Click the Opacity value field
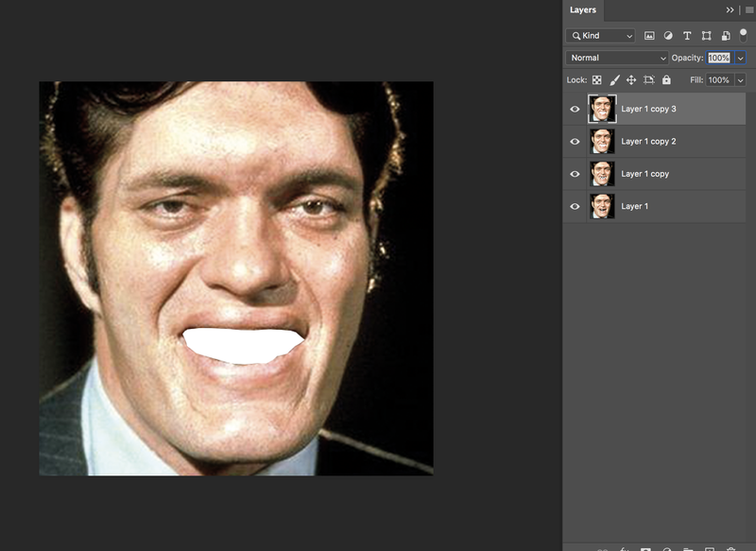This screenshot has height=551, width=756. (720, 58)
